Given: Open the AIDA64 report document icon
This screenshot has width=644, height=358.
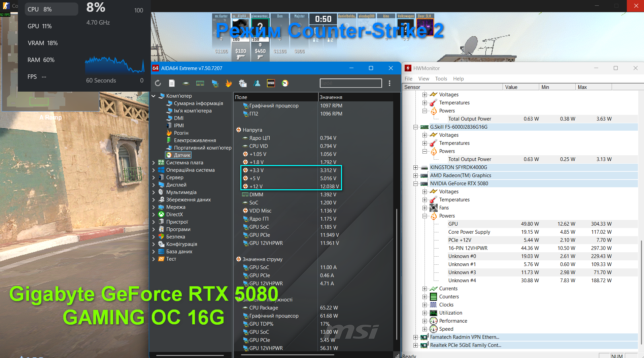Looking at the screenshot, I should (172, 83).
